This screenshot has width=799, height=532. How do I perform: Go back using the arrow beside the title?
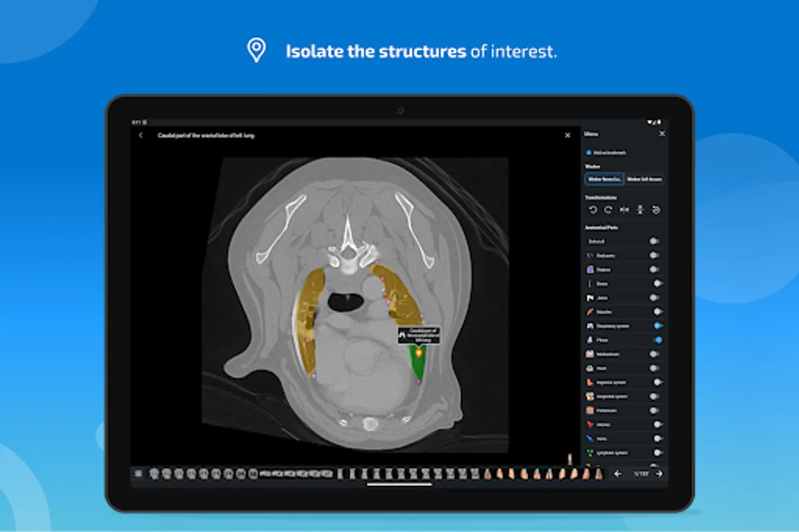[x=141, y=135]
